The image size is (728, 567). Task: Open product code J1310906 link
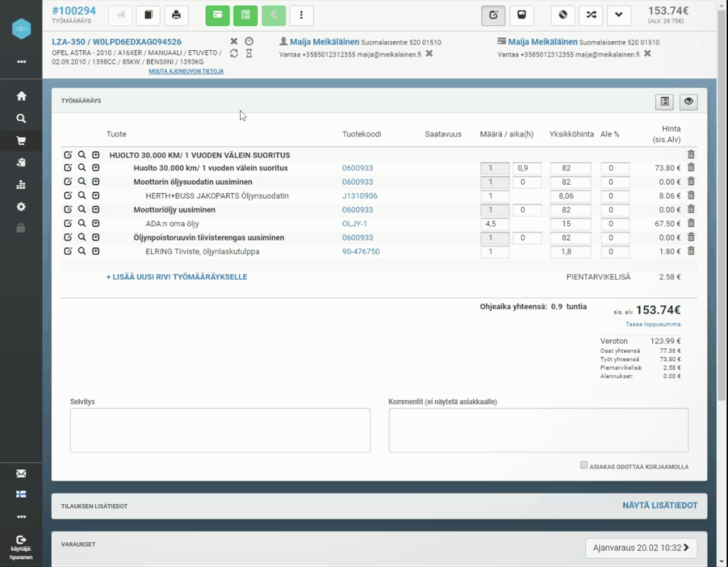360,195
